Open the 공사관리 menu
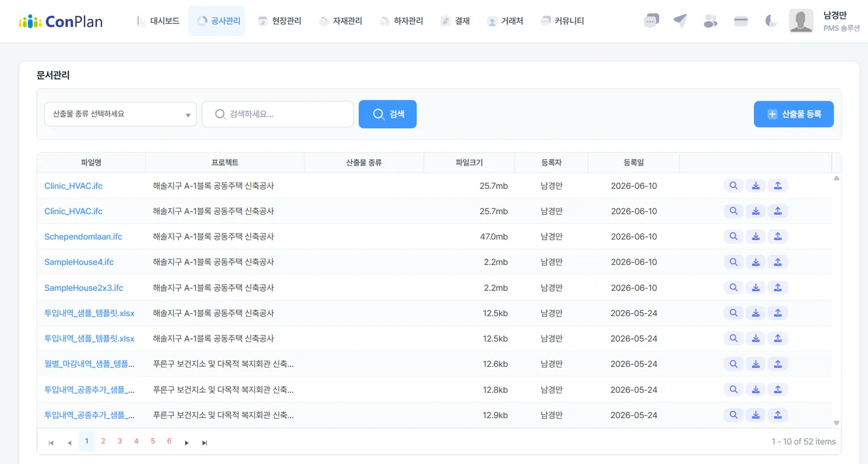The image size is (868, 464). (217, 21)
